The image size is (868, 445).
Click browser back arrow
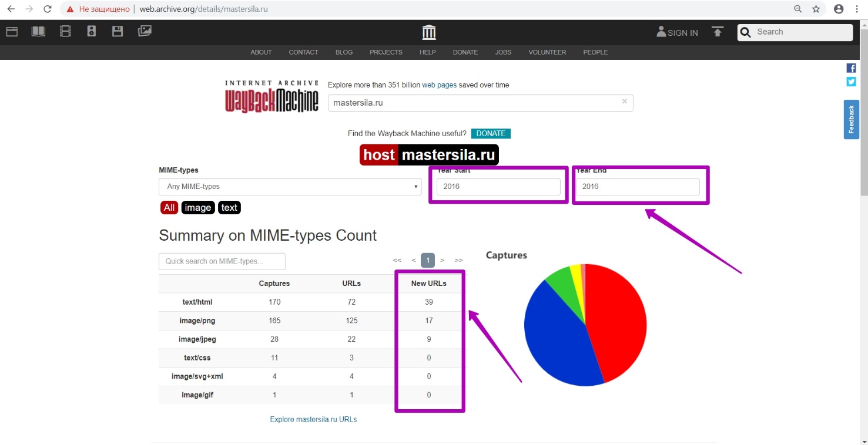[x=11, y=9]
